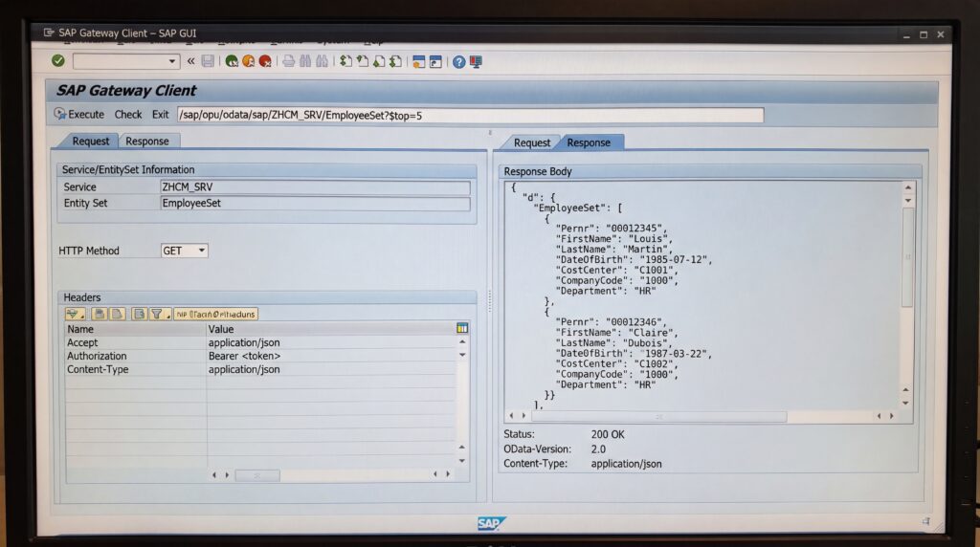This screenshot has height=547, width=980.
Task: Click the "CostCenter": "C1001" line
Action: [617, 270]
